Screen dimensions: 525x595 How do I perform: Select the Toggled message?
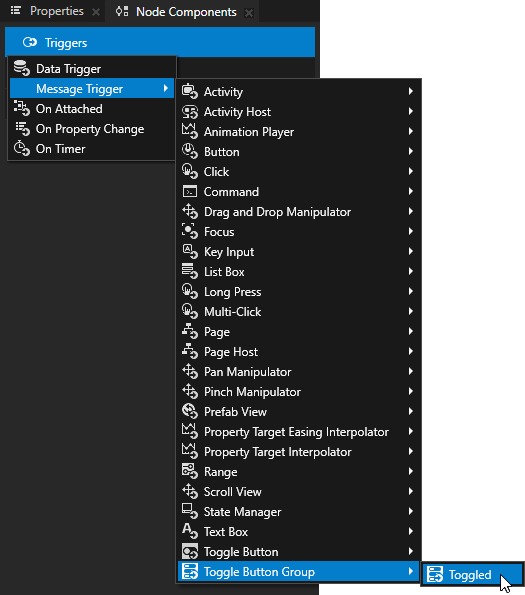click(473, 575)
